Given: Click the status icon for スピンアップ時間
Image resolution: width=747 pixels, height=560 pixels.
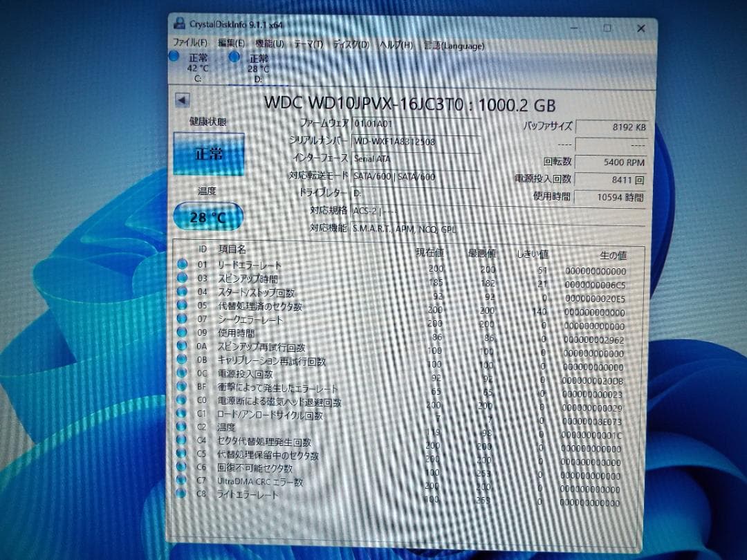Looking at the screenshot, I should coord(181,279).
